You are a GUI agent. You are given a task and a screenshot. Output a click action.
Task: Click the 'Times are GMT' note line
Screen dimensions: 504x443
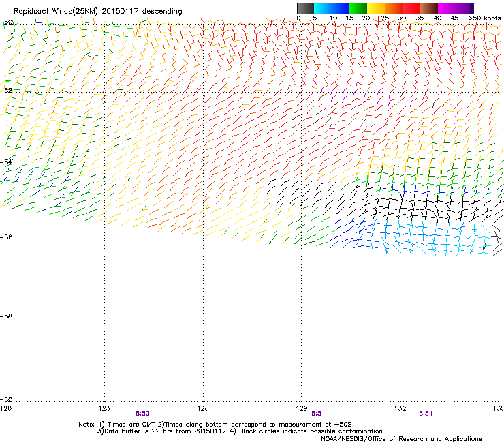tap(215, 425)
